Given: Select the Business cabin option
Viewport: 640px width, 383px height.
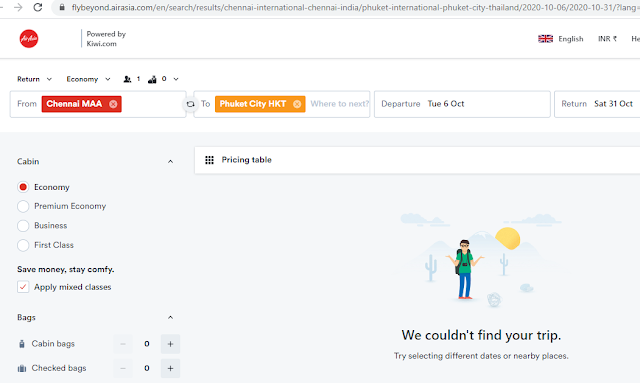Looking at the screenshot, I should [x=23, y=225].
